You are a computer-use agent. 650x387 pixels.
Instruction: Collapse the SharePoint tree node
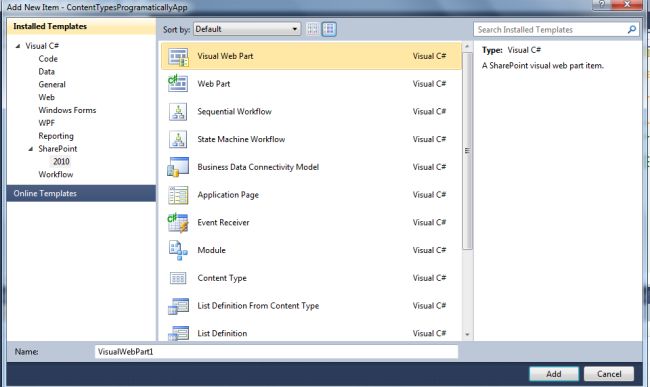(31, 149)
